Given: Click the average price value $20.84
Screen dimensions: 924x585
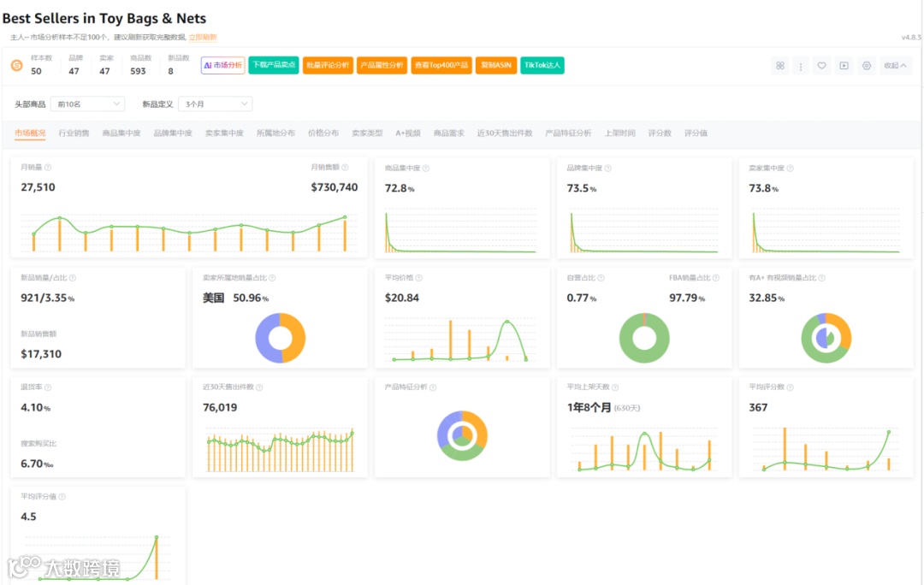Looking at the screenshot, I should tap(402, 298).
